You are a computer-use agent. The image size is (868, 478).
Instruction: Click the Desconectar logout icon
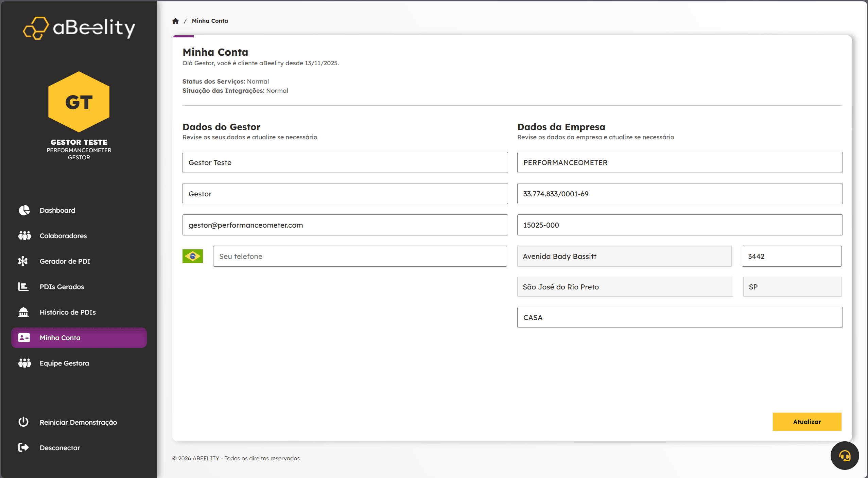coord(23,447)
